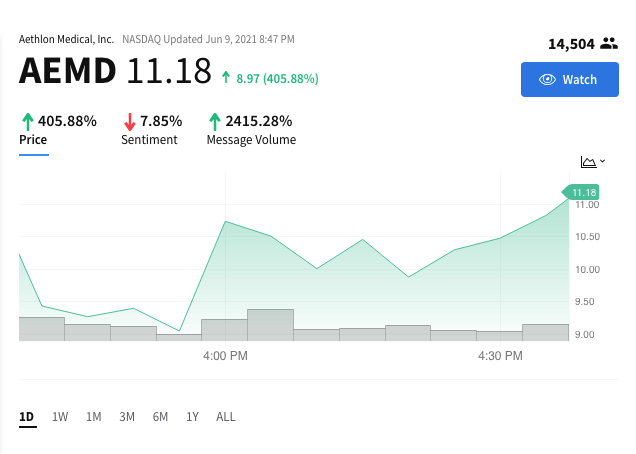Click the 11.18 current price marker
This screenshot has width=636, height=454.
[x=580, y=192]
